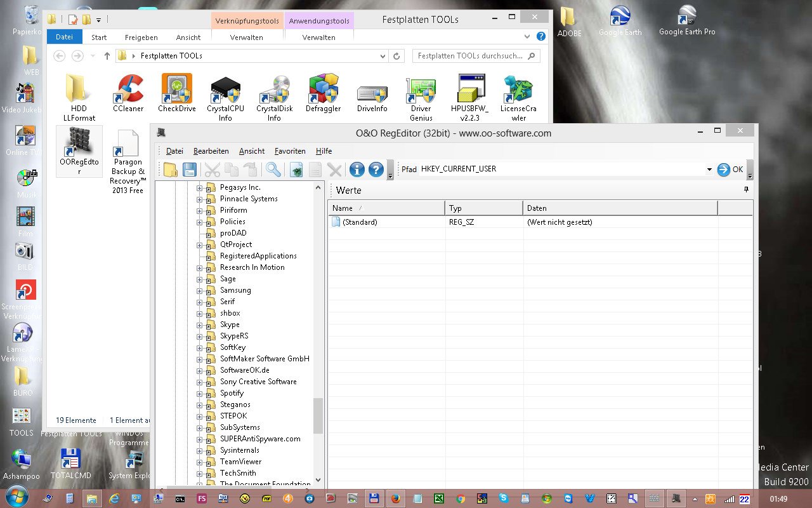
Task: Expand the Pegasys Inc. registry key
Action: (x=199, y=188)
